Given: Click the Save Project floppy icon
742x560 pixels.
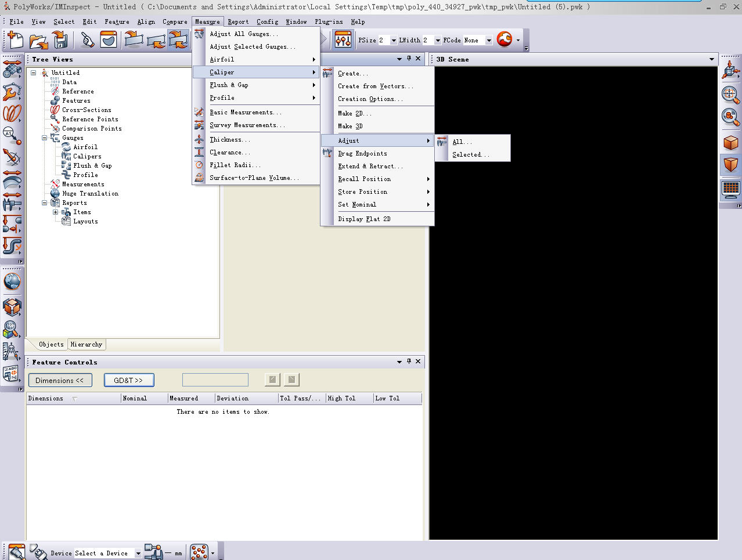Looking at the screenshot, I should (60, 40).
